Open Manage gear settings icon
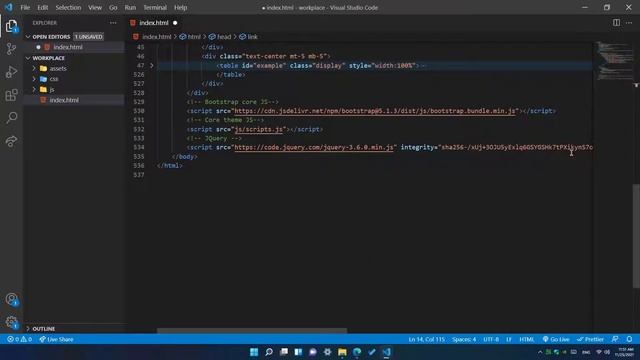Viewport: 640px width, 360px height. coord(11,323)
